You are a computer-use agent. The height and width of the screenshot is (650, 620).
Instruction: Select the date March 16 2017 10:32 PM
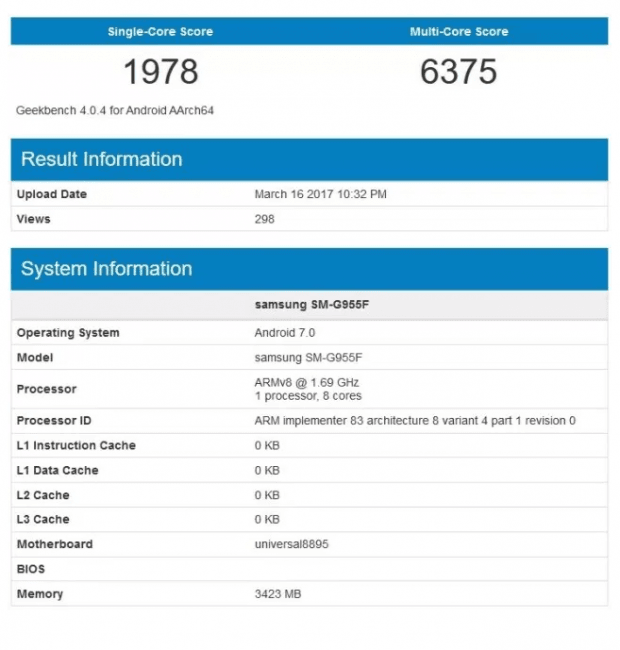coord(320,194)
